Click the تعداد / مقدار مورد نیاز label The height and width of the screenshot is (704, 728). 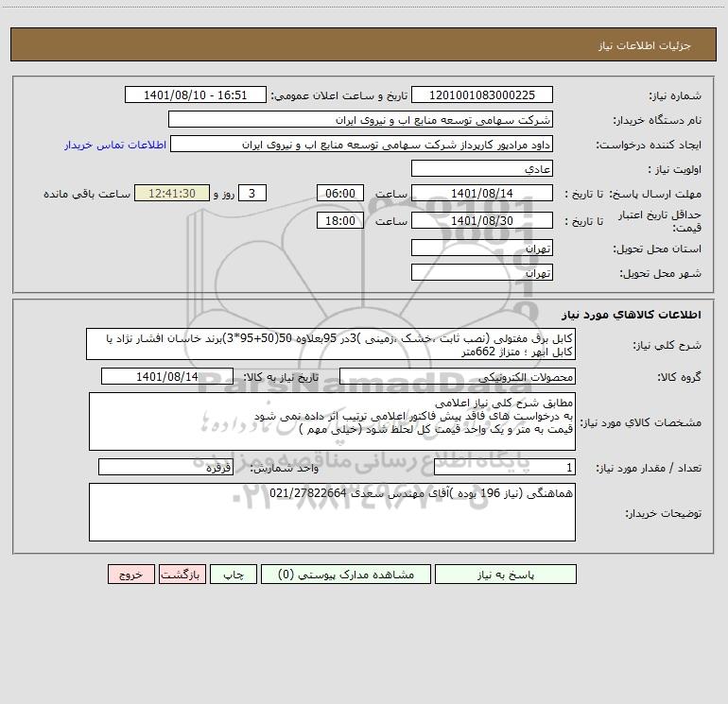pos(649,468)
